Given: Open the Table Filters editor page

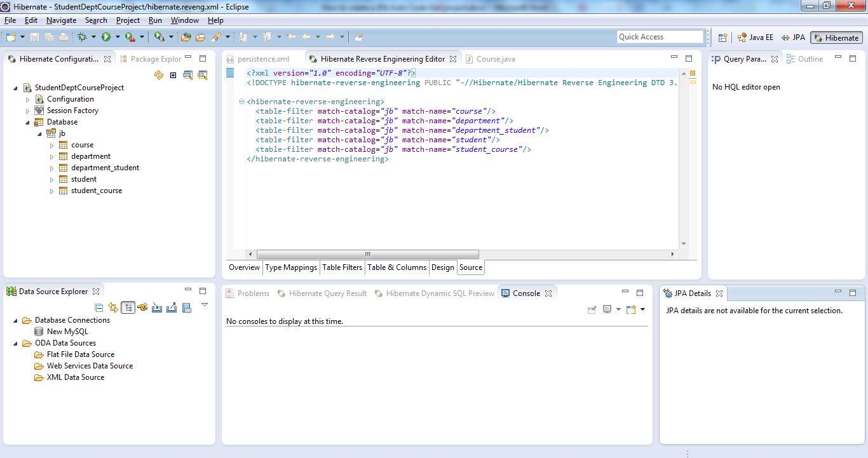Looking at the screenshot, I should [342, 267].
